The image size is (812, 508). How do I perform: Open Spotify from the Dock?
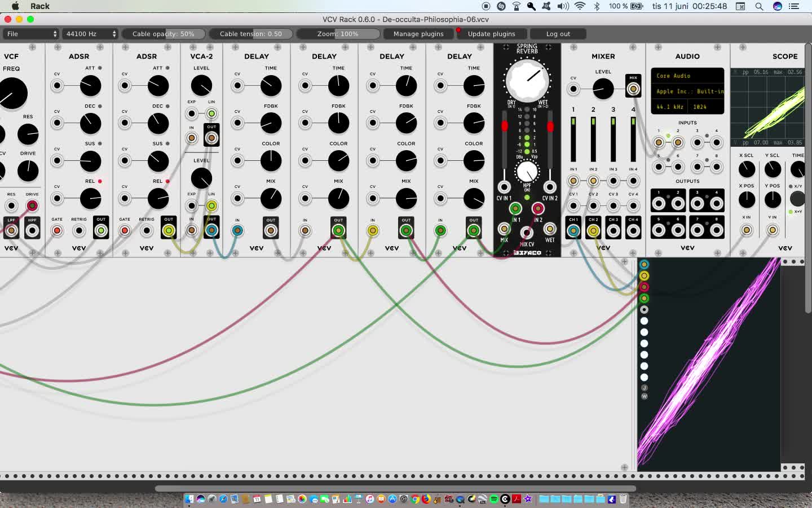coord(493,499)
